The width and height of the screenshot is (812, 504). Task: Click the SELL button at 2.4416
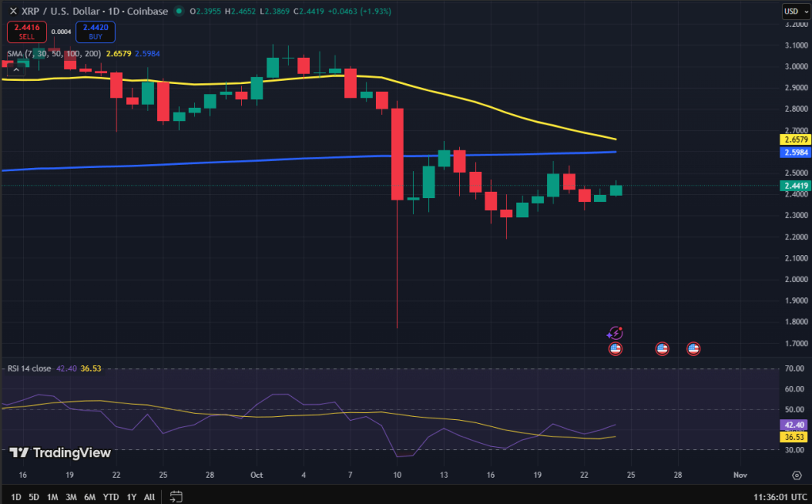click(26, 32)
